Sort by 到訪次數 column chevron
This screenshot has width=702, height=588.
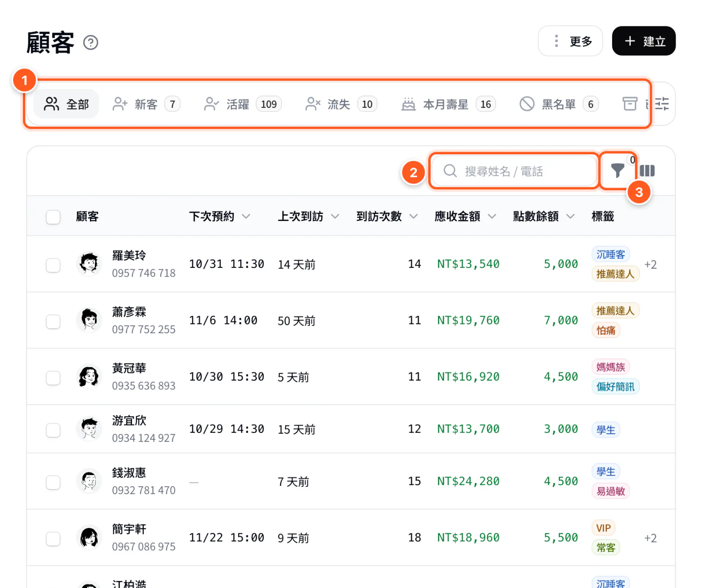point(414,216)
